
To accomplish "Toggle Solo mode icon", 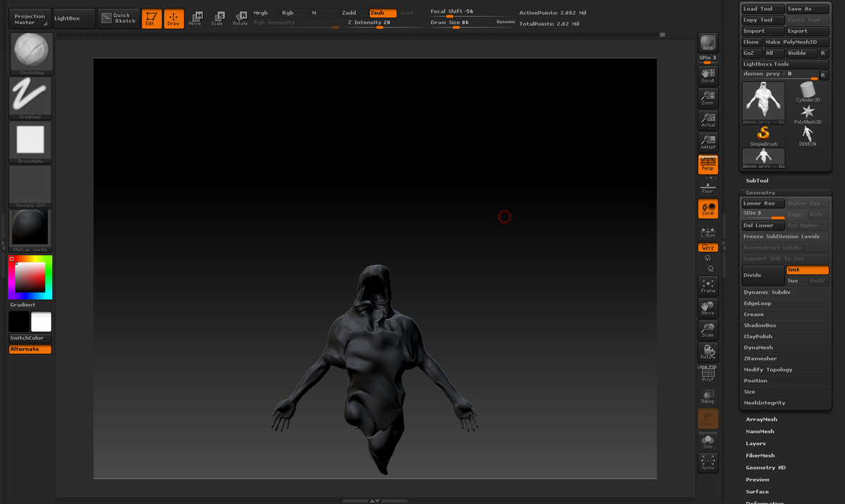I will point(708,441).
